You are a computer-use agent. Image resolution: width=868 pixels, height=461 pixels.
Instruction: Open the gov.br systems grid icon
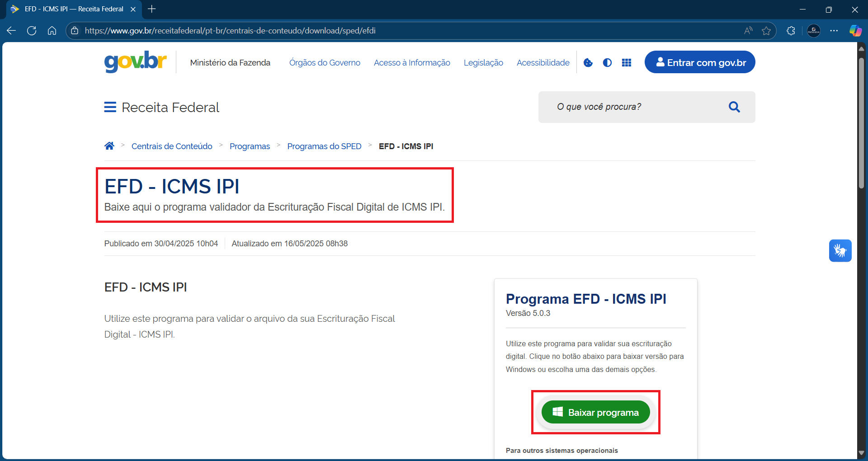[627, 63]
